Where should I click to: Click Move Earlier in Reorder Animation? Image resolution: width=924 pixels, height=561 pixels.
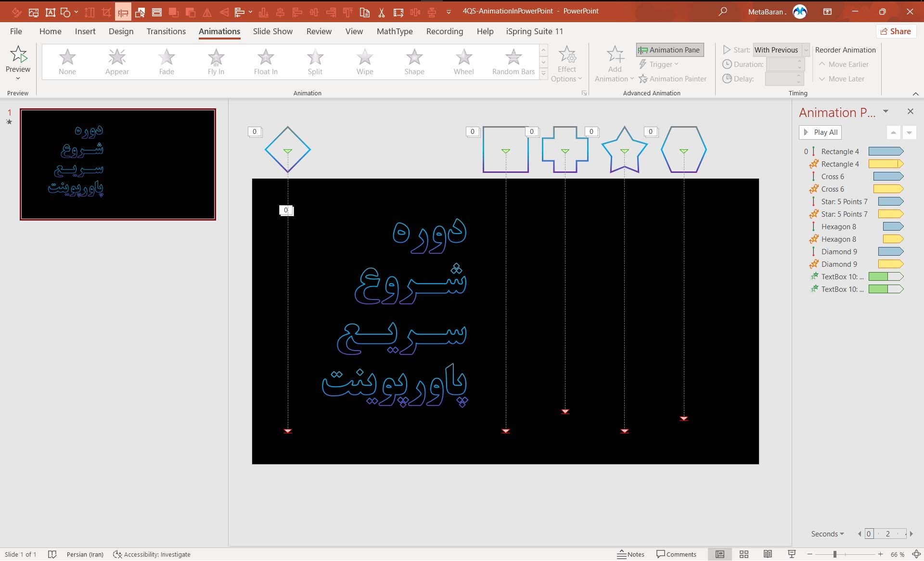844,65
